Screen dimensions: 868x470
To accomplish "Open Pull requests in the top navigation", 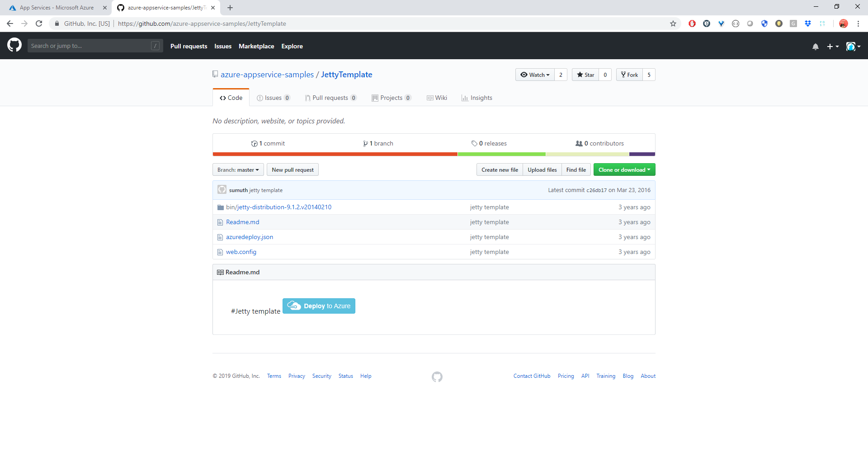I will tap(189, 46).
